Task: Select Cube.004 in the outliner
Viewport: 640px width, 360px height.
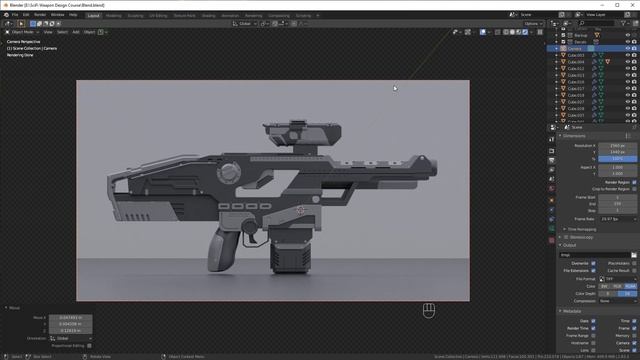Action: click(x=576, y=62)
